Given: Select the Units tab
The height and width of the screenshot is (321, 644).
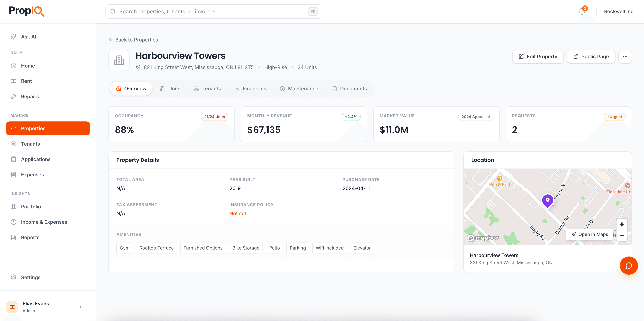Looking at the screenshot, I should 170,89.
